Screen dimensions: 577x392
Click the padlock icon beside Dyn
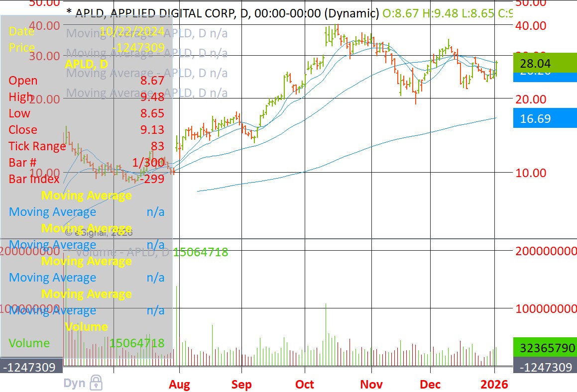click(96, 383)
